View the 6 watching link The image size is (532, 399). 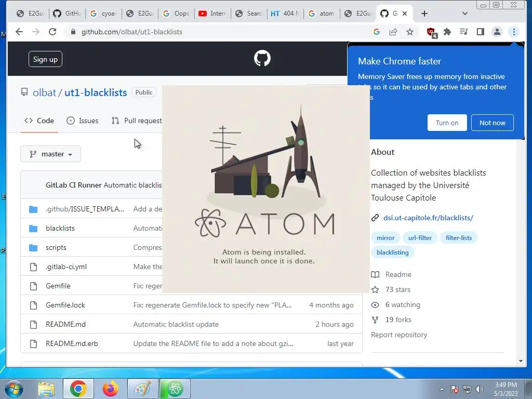click(x=395, y=304)
